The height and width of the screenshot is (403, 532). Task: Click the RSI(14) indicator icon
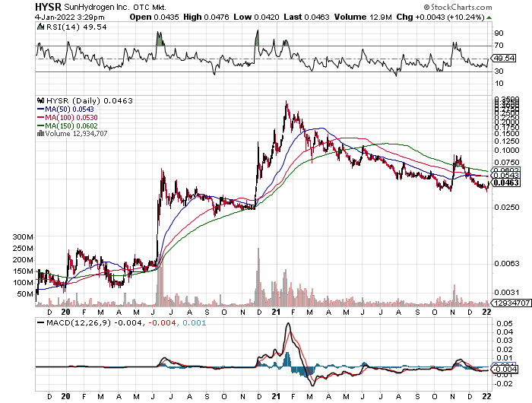coord(41,27)
